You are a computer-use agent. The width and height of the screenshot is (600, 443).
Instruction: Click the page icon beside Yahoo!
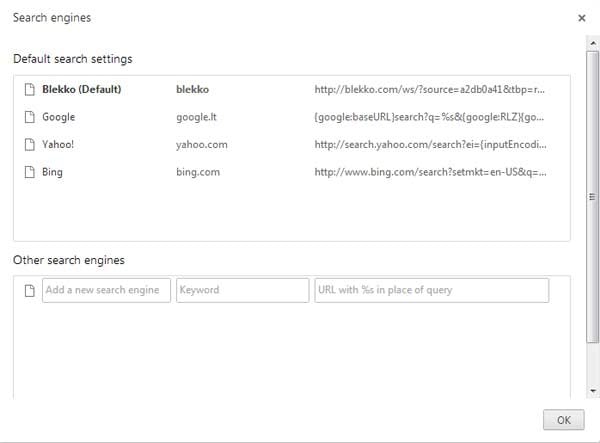click(x=29, y=145)
